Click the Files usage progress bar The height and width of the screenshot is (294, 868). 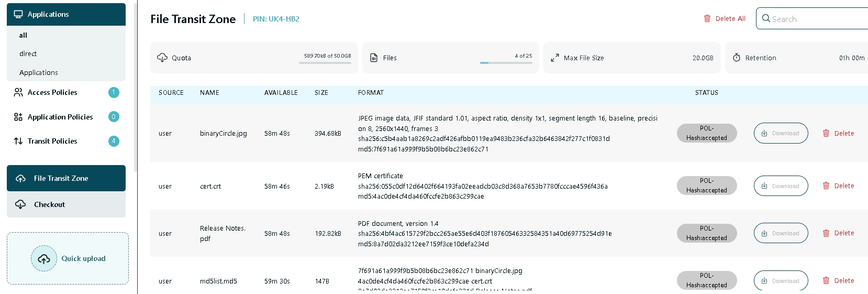(x=506, y=63)
